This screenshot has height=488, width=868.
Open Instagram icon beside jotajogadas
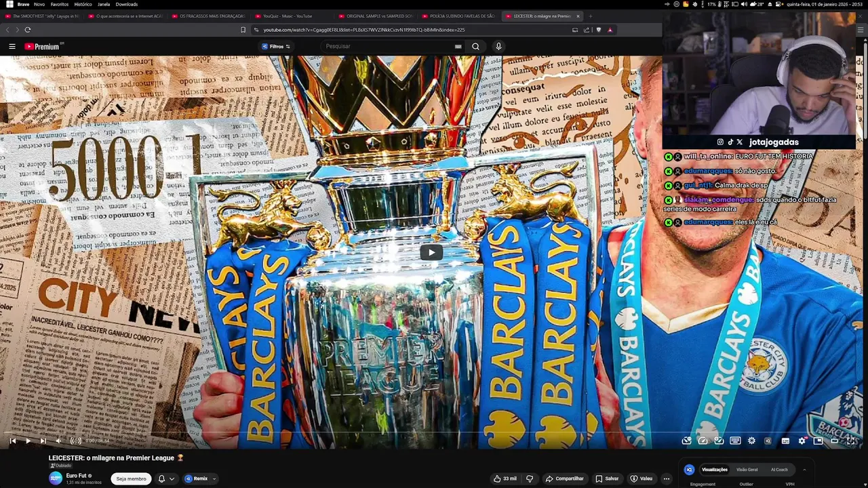[720, 142]
